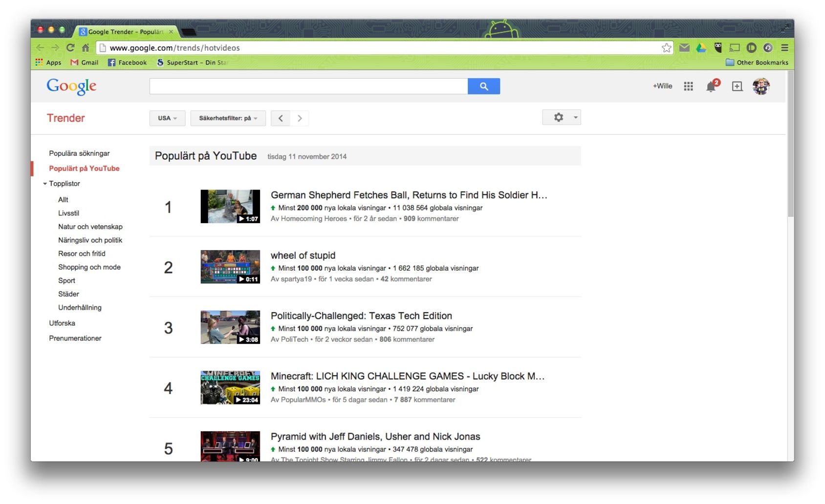Select Shopping och mode category

(x=89, y=267)
